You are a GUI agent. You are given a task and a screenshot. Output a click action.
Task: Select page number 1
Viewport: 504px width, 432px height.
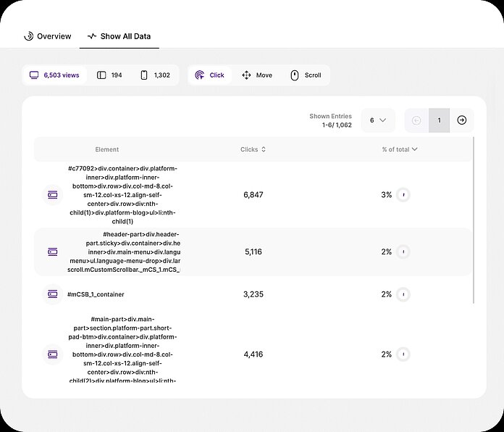439,120
